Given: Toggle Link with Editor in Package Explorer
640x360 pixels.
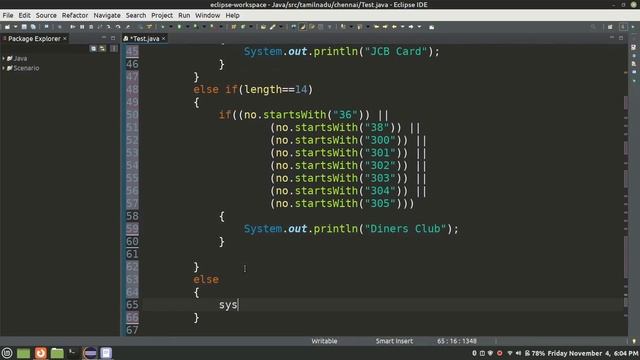Looking at the screenshot, I should tap(102, 49).
